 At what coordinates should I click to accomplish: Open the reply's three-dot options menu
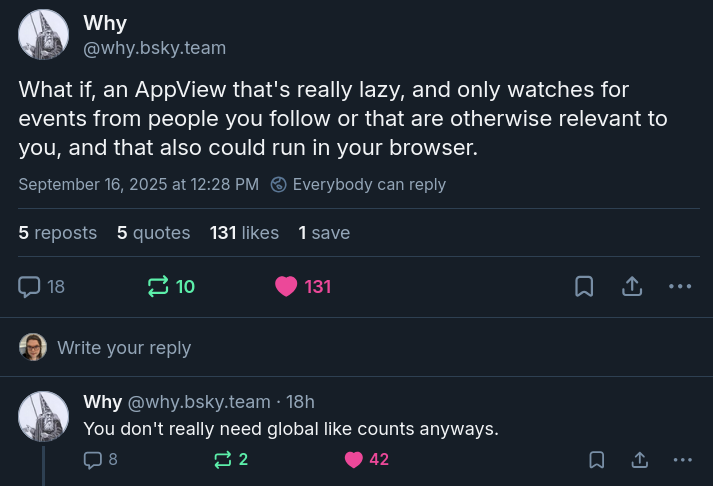pyautogui.click(x=683, y=460)
